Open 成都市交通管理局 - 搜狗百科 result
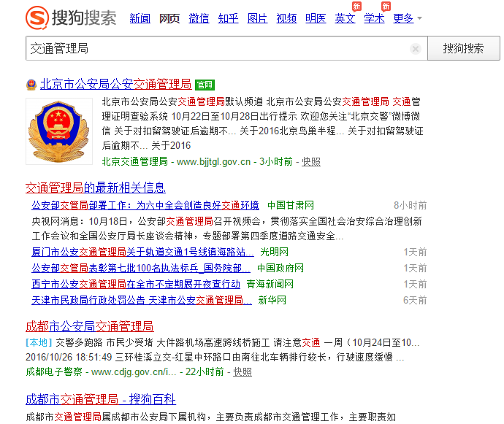The image size is (504, 424). (x=101, y=400)
